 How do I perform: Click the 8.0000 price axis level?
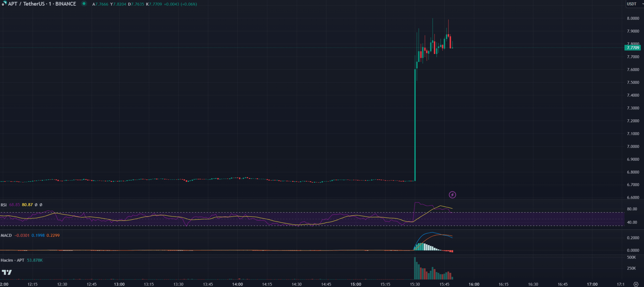tap(633, 19)
